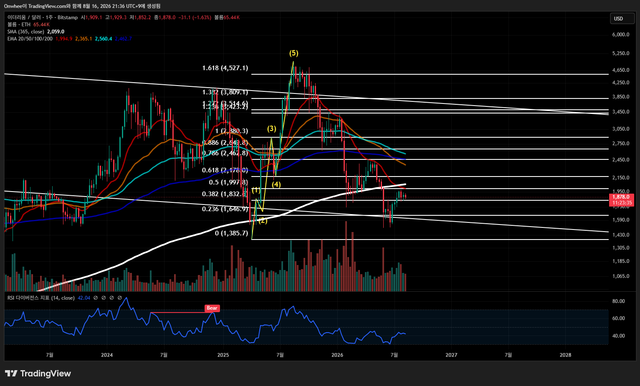Screen dimensions: 640x386
Task: Click the 2027 time axis label
Action: coord(451,355)
